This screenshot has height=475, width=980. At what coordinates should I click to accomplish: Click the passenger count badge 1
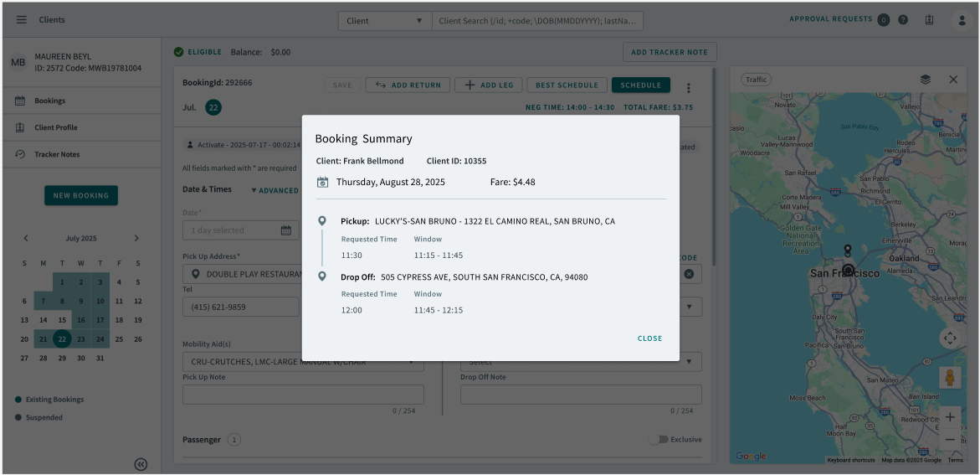pos(233,439)
